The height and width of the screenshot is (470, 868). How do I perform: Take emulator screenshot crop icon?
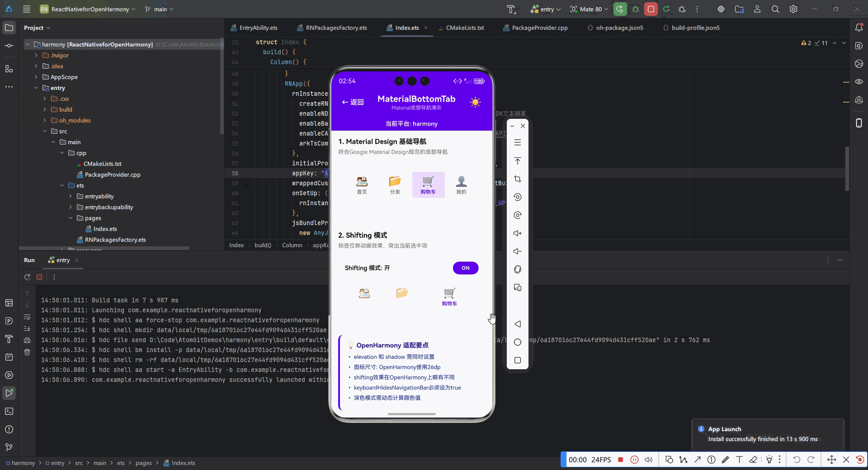(518, 179)
